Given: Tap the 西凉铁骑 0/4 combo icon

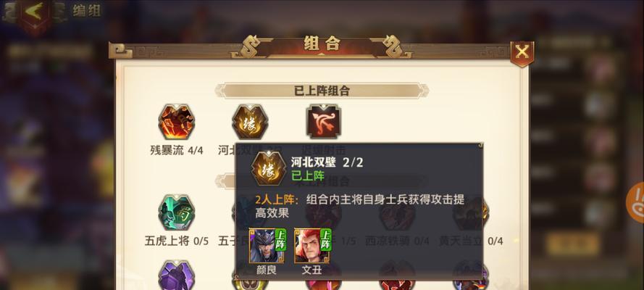Looking at the screenshot, I should click(397, 212).
